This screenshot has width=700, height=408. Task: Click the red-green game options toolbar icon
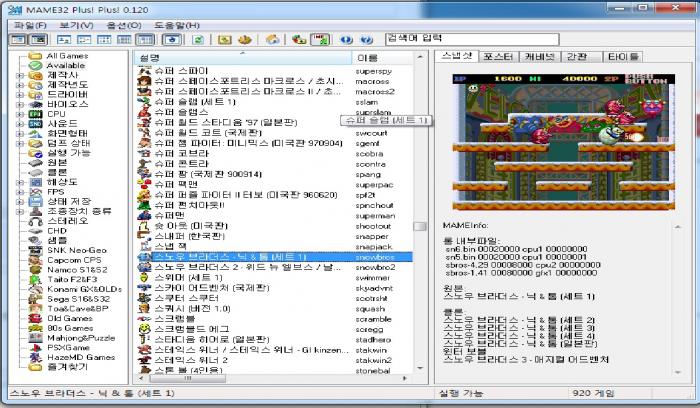pos(299,40)
